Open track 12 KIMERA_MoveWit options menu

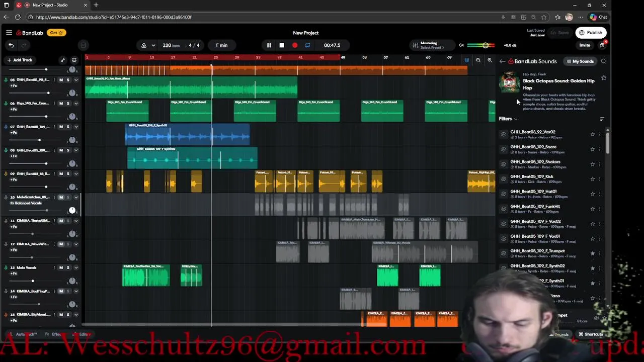pyautogui.click(x=54, y=244)
